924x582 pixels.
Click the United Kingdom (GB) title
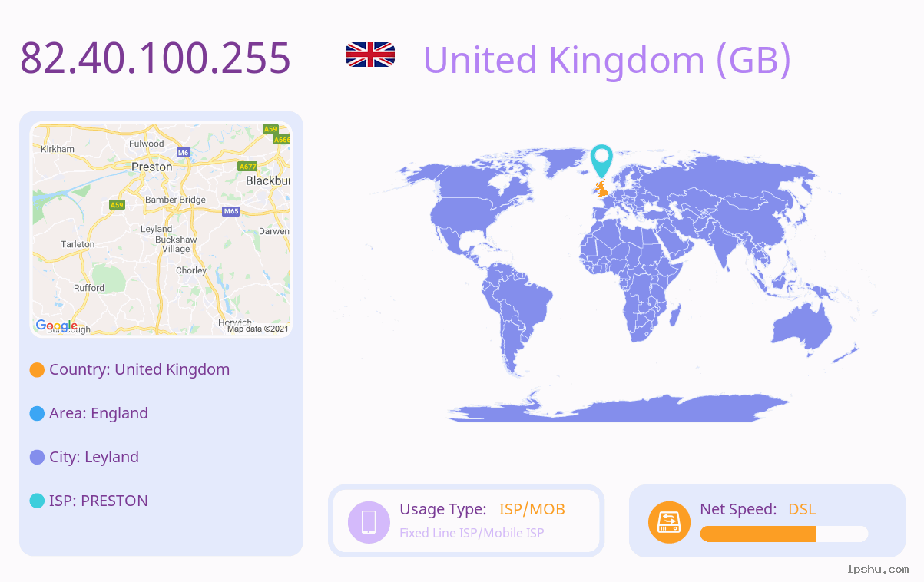607,59
